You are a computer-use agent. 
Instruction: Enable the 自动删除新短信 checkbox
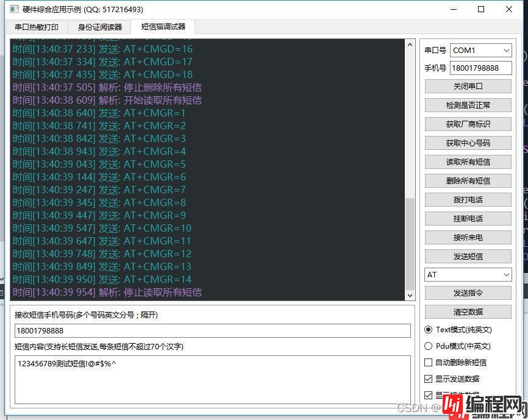pyautogui.click(x=429, y=363)
